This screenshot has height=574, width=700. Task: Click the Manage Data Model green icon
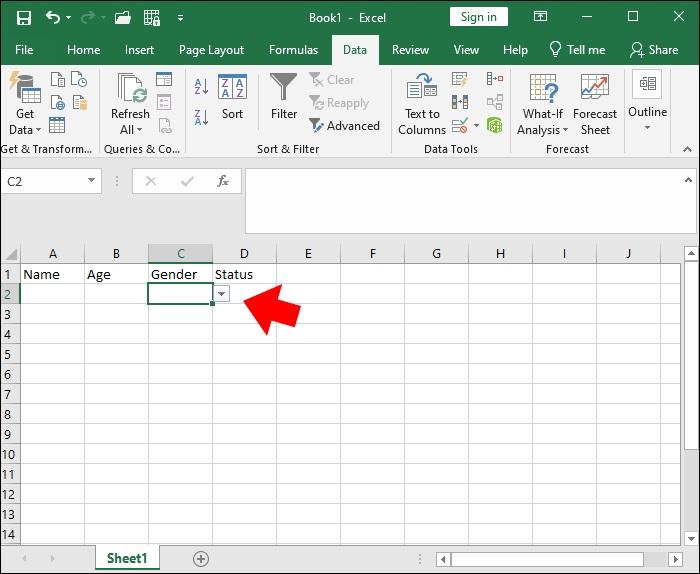(x=495, y=125)
